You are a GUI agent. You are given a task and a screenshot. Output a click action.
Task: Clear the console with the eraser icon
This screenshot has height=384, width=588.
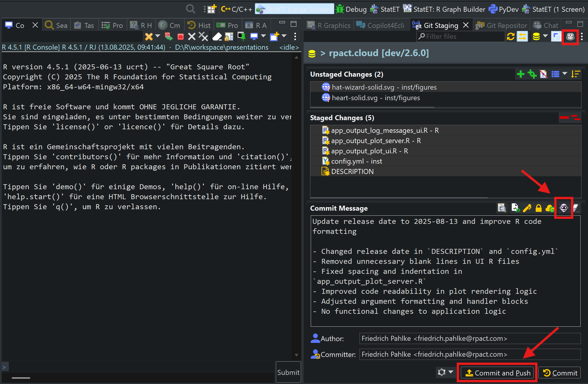(217, 36)
